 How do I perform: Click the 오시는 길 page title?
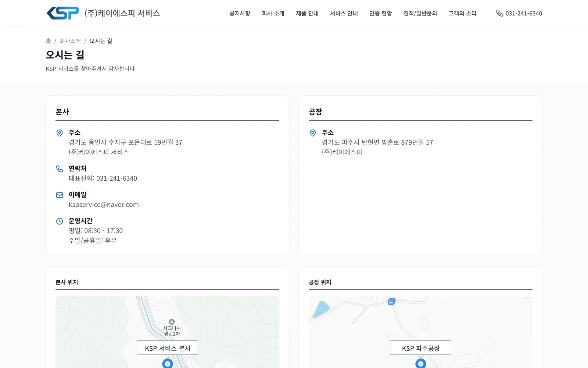(65, 55)
